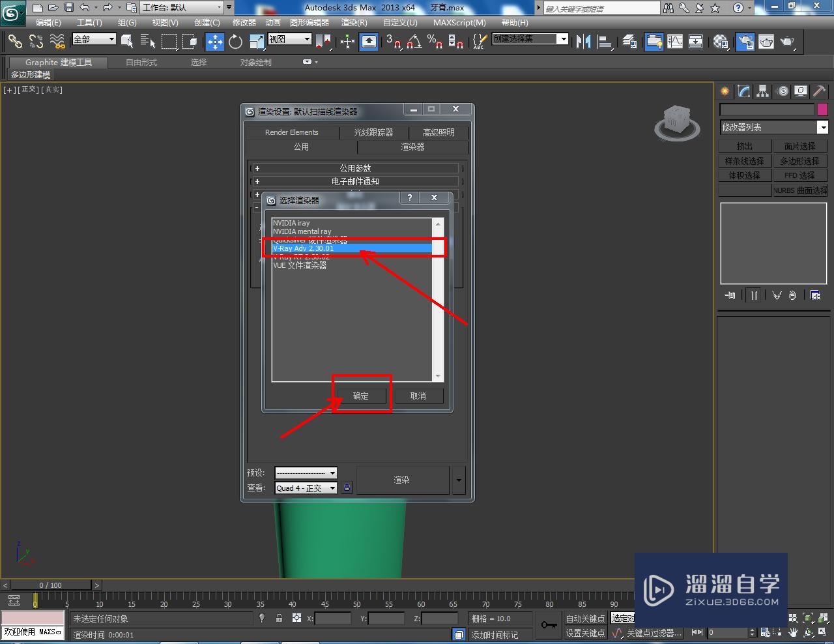Open the MAXScript(M) menu
Screen dimensions: 834x644
click(459, 22)
